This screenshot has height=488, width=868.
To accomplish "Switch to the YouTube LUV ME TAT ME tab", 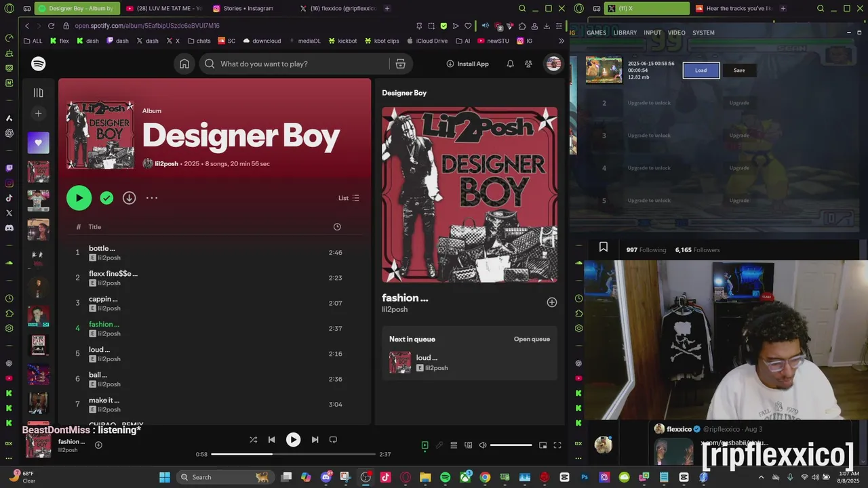I will 164,8.
